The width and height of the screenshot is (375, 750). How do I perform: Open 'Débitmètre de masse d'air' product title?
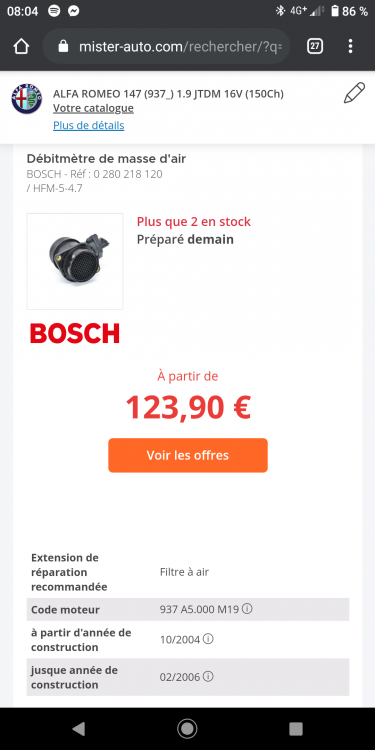106,159
